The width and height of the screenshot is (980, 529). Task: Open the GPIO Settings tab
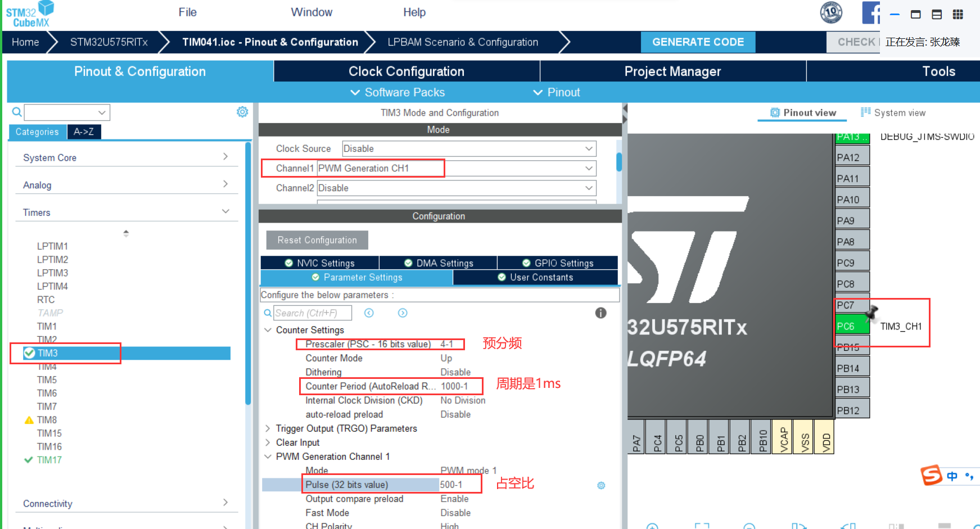(x=558, y=263)
